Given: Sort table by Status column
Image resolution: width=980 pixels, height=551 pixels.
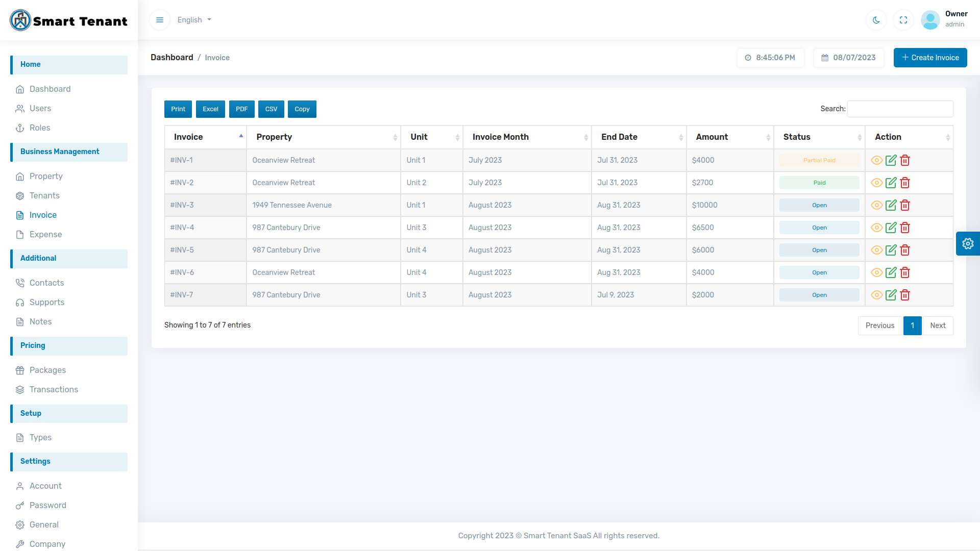Looking at the screenshot, I should [x=819, y=137].
